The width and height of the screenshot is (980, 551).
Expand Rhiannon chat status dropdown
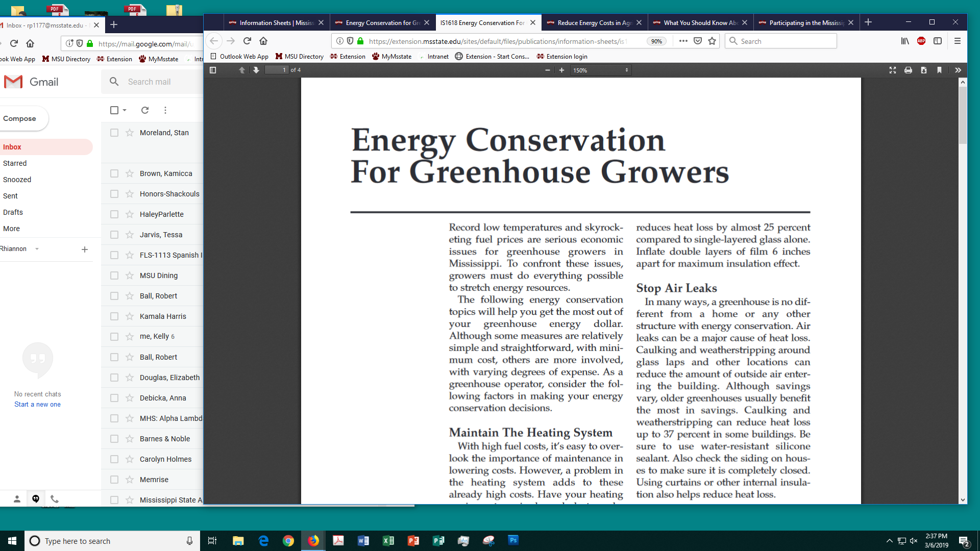coord(37,249)
